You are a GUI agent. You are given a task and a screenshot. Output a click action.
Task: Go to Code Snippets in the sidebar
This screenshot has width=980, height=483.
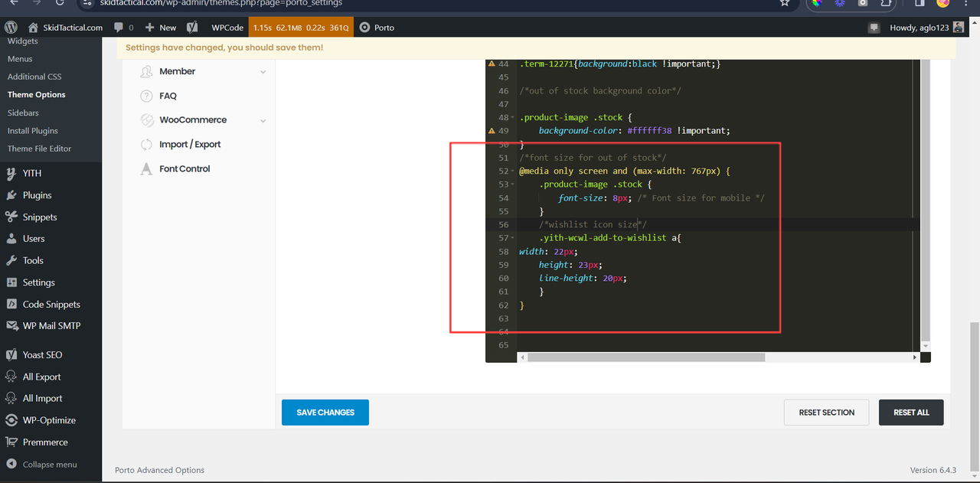tap(51, 304)
